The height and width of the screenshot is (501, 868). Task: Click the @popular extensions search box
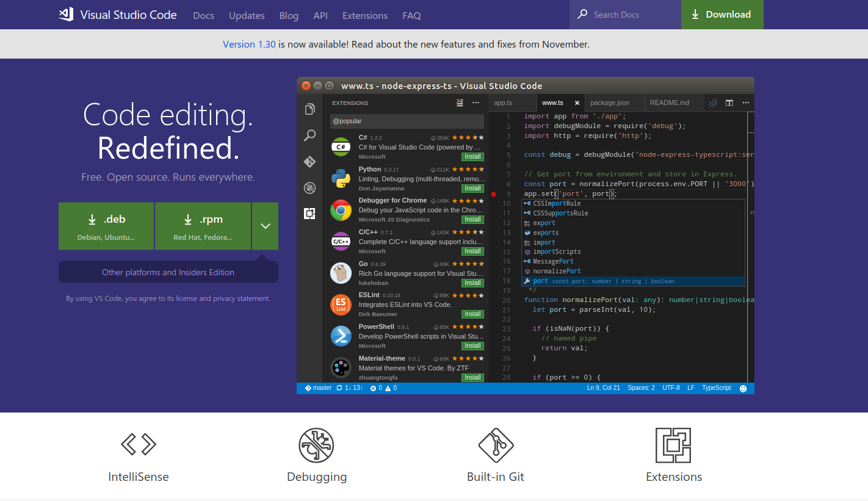[x=407, y=121]
